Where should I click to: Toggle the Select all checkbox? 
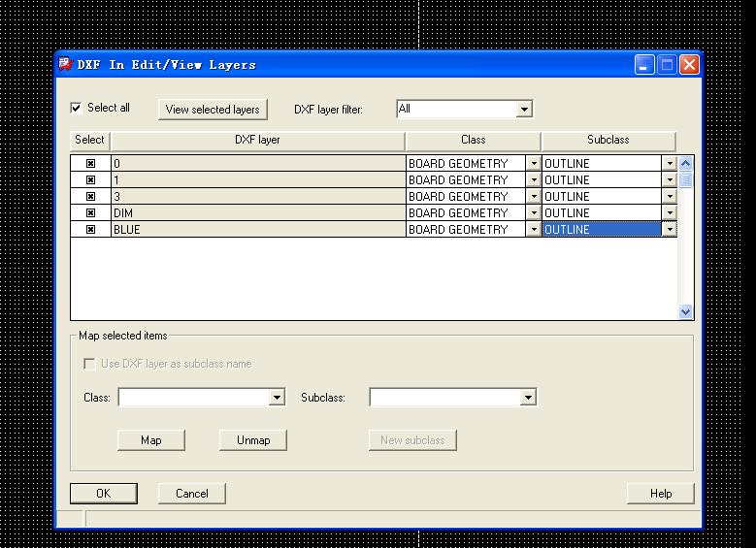(77, 108)
